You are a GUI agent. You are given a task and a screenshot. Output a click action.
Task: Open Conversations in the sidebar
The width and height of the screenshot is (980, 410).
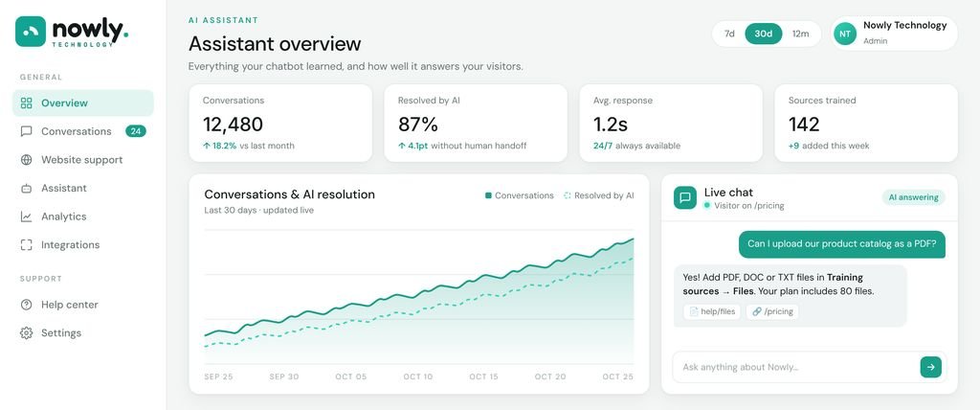pyautogui.click(x=83, y=131)
